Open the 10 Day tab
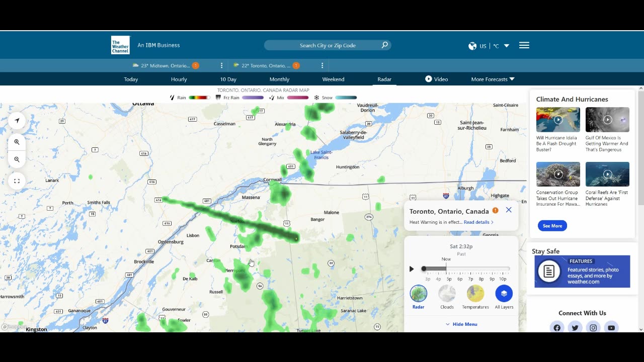Viewport: 644px width, 362px height. pos(228,79)
